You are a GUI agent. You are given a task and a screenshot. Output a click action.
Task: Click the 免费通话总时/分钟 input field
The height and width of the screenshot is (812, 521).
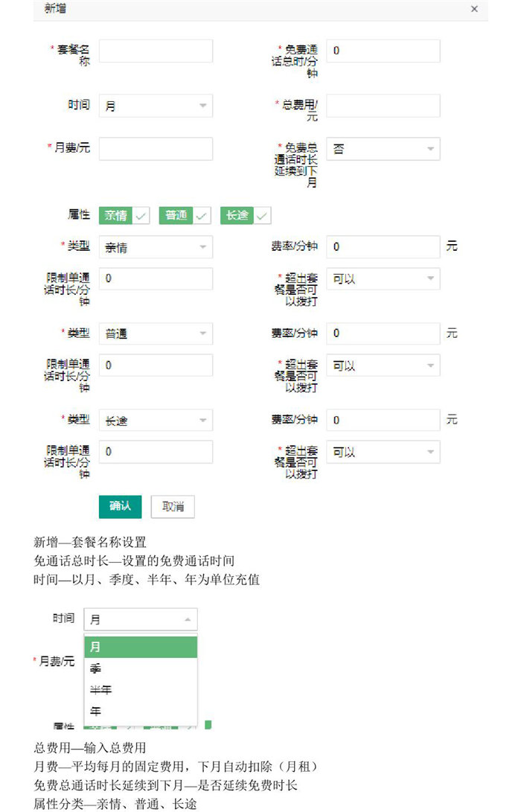(383, 51)
